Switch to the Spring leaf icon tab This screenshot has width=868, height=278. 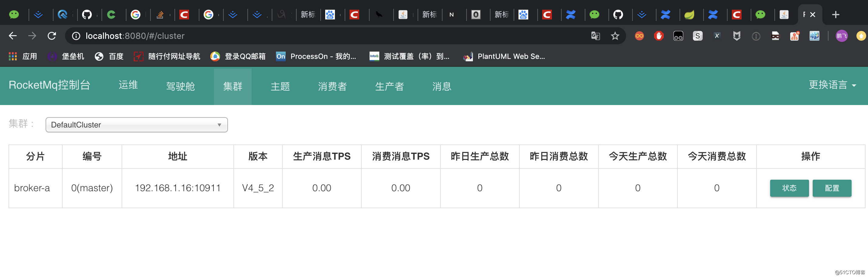[689, 15]
